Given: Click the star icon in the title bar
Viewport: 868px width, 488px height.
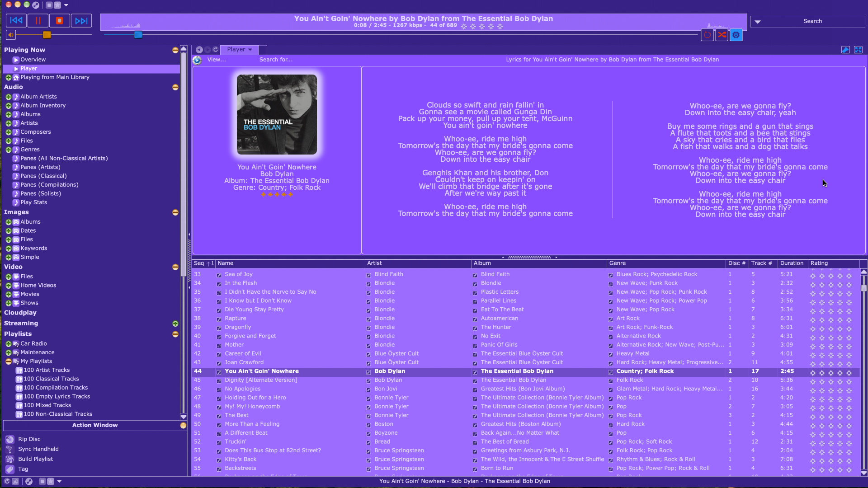Looking at the screenshot, I should [x=57, y=5].
